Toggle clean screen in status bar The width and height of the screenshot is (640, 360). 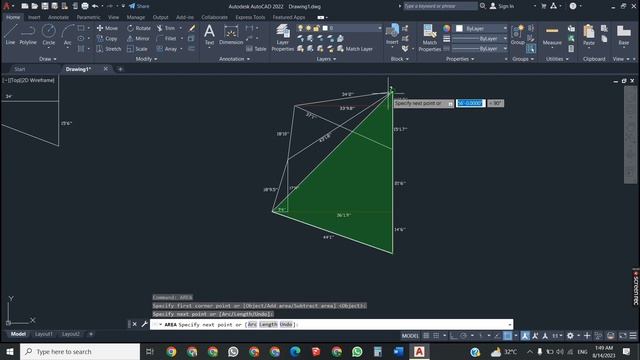point(622,336)
